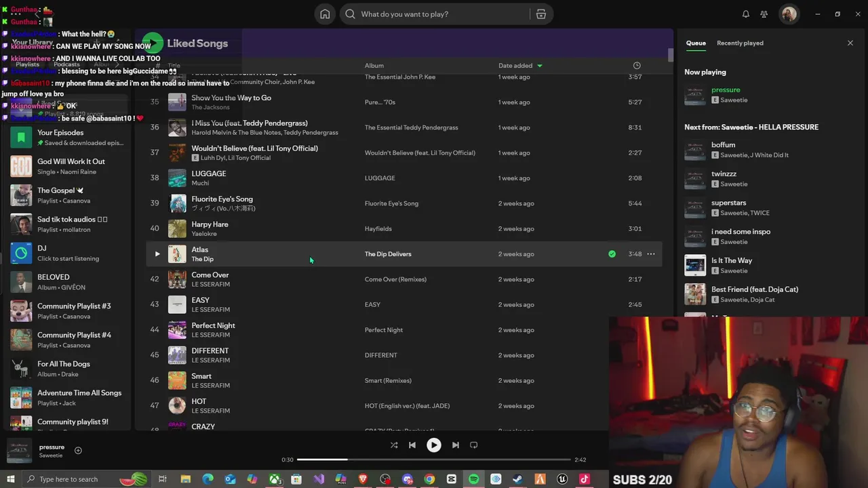Open Sad tik tok audios playlist
Viewport: 868px width, 488px height.
point(68,224)
